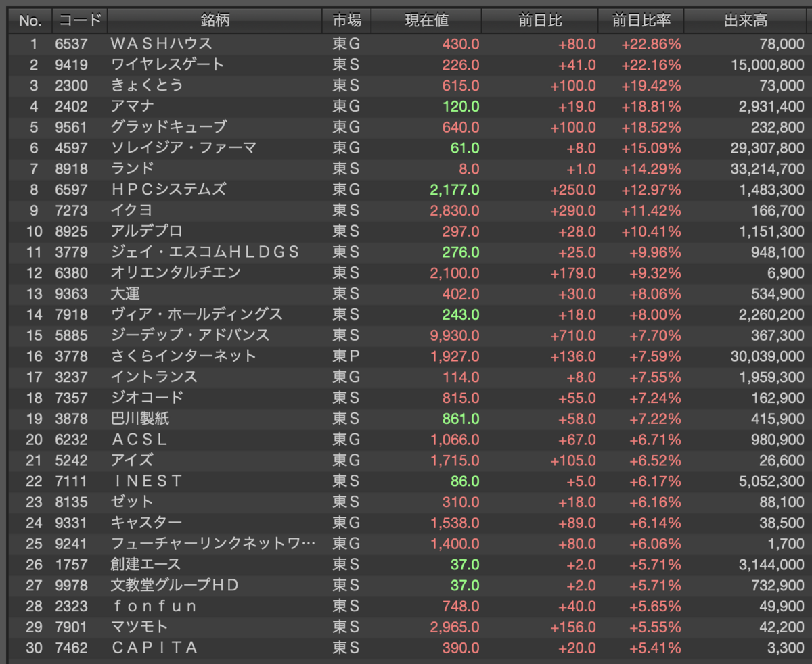Image resolution: width=812 pixels, height=664 pixels.
Task: Click current price 2,965.0
Action: 455,627
